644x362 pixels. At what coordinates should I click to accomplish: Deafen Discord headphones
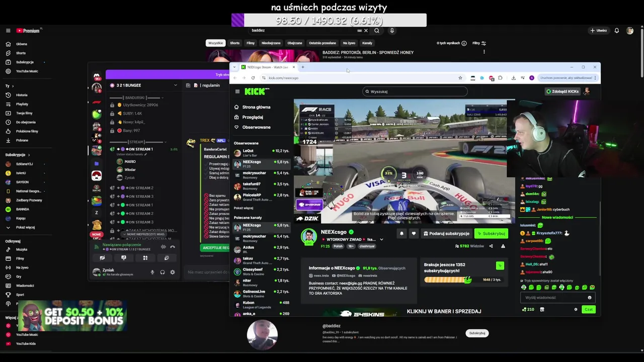pos(163,273)
